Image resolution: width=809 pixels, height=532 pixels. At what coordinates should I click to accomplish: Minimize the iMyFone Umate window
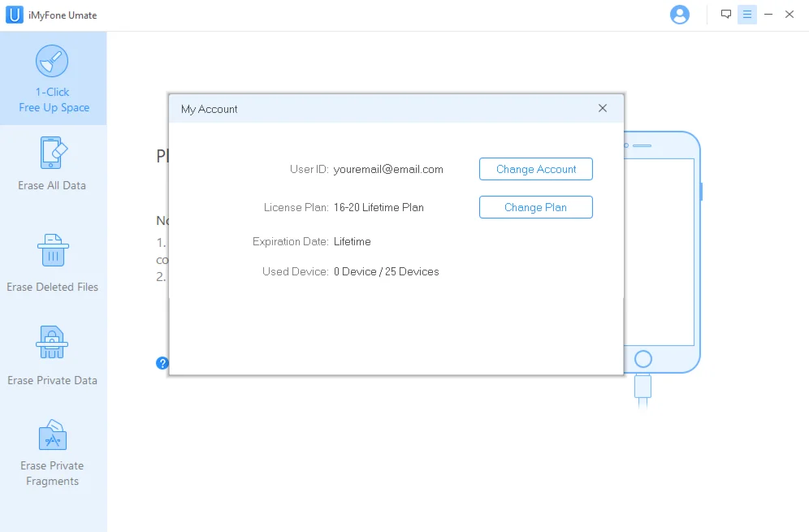click(768, 15)
